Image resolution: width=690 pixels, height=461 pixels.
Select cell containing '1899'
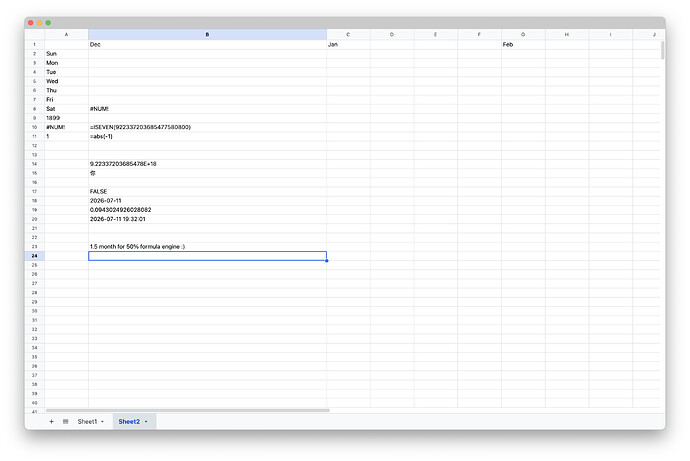coord(66,118)
